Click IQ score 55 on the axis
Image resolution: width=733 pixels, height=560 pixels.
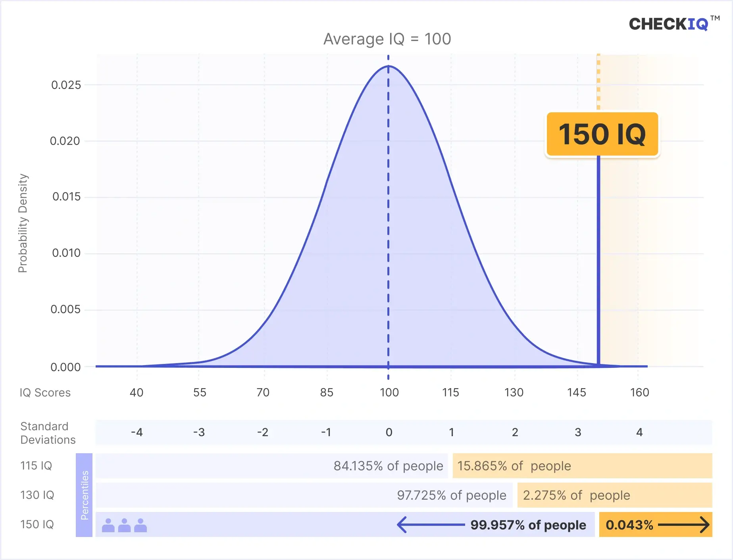pos(200,393)
